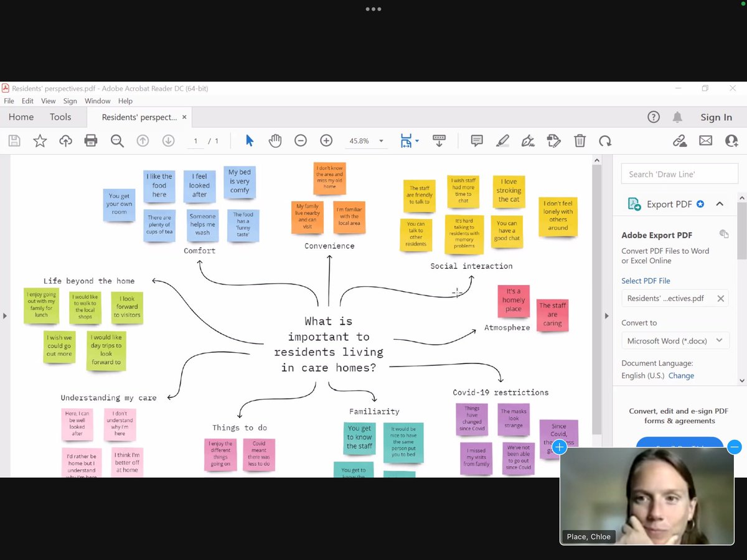747x560 pixels.
Task: Switch to the Home tab
Action: (x=21, y=117)
